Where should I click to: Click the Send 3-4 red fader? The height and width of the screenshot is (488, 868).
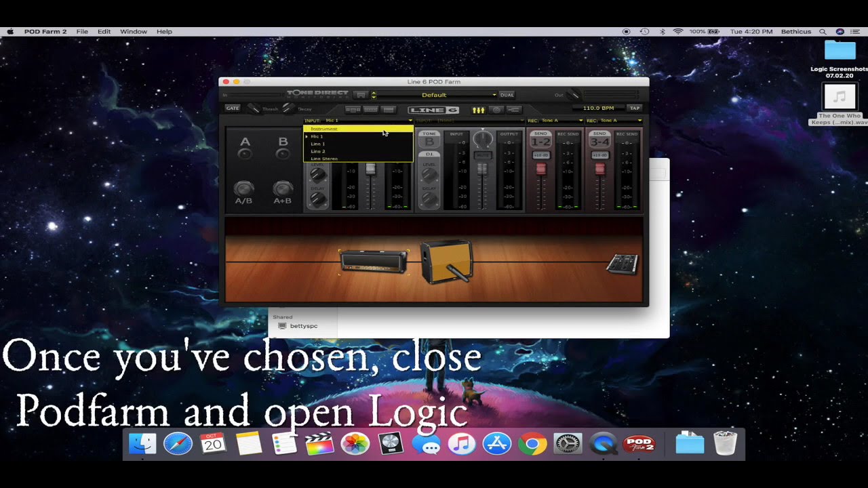[599, 168]
